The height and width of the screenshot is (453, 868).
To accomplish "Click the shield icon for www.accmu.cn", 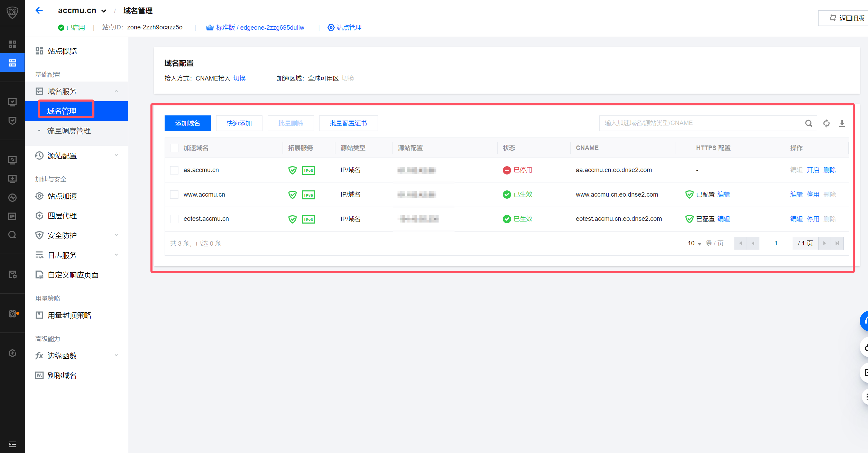I will tap(293, 195).
